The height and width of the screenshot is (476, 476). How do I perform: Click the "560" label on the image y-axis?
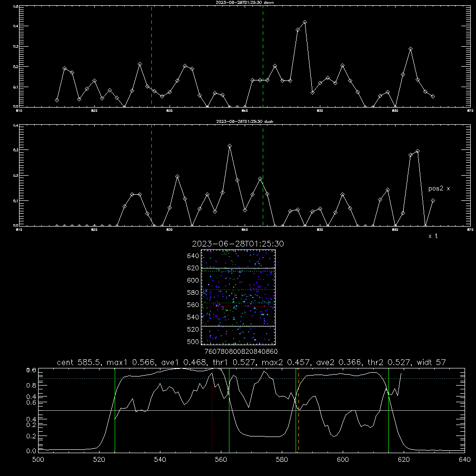(193, 305)
